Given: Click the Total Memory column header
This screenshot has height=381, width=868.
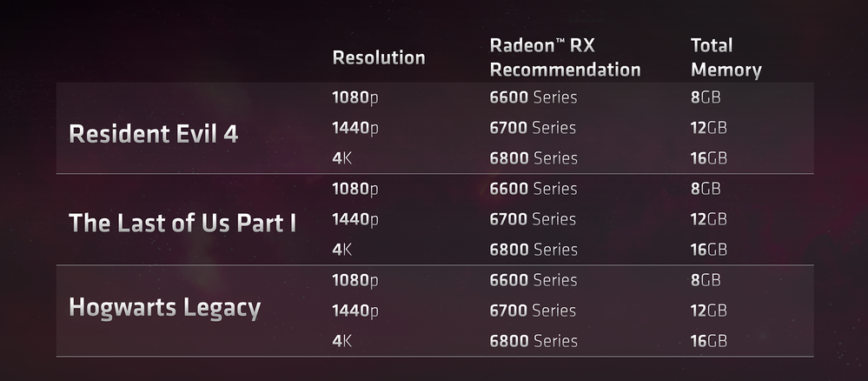Looking at the screenshot, I should [726, 57].
